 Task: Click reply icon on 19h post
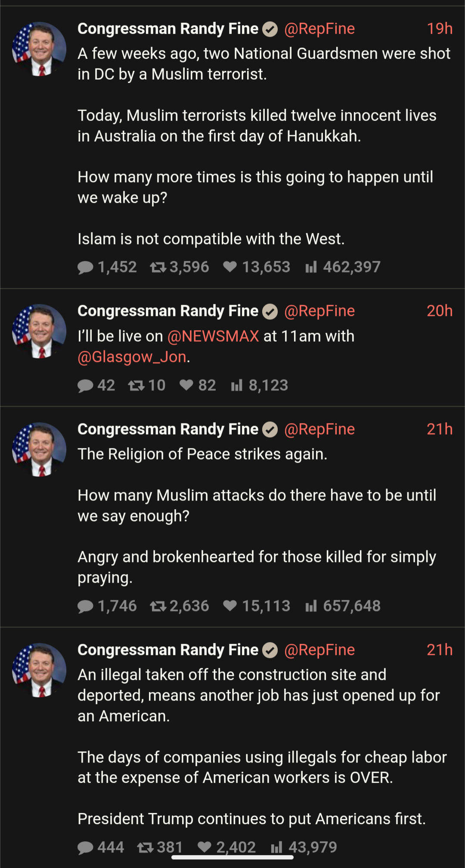(85, 268)
